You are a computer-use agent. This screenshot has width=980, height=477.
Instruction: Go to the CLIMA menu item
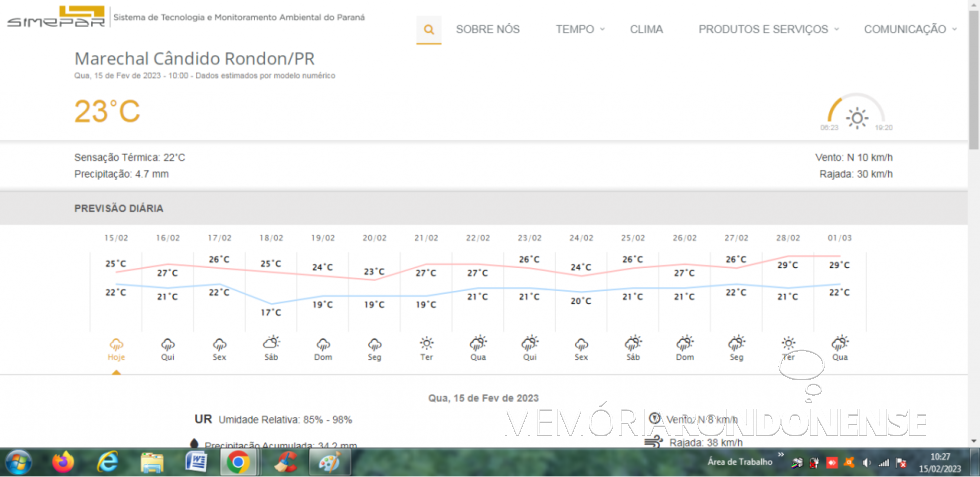pyautogui.click(x=646, y=30)
